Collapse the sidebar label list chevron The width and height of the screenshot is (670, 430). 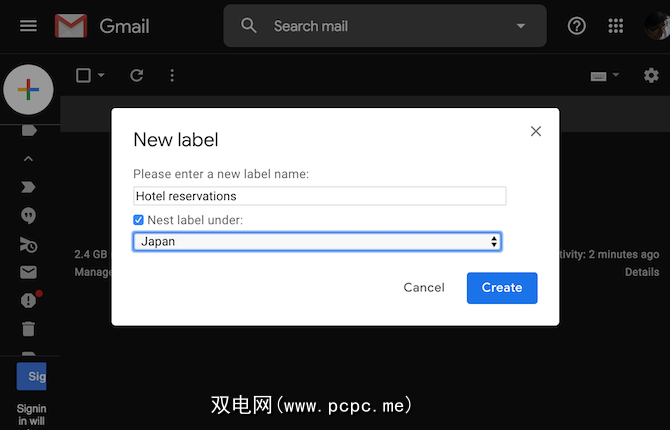point(28,158)
